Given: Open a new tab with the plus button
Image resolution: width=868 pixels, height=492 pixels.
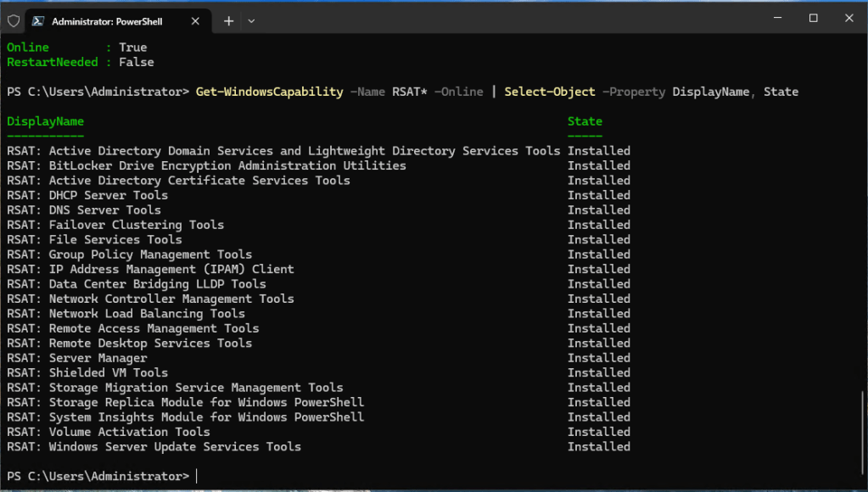Looking at the screenshot, I should (x=228, y=20).
